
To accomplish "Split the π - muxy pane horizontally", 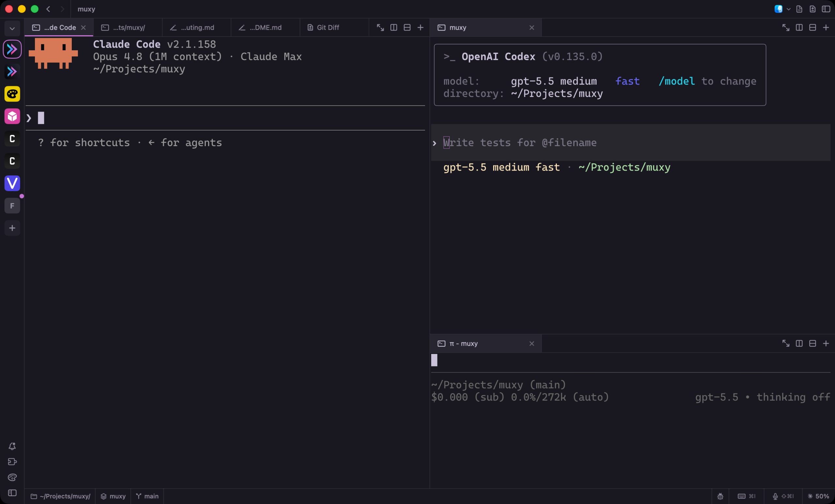I will [x=812, y=344].
